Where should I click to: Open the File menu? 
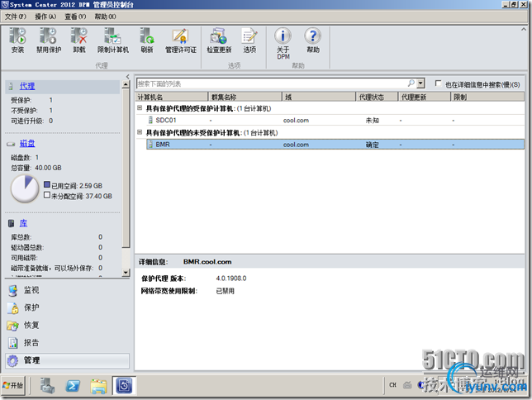16,17
